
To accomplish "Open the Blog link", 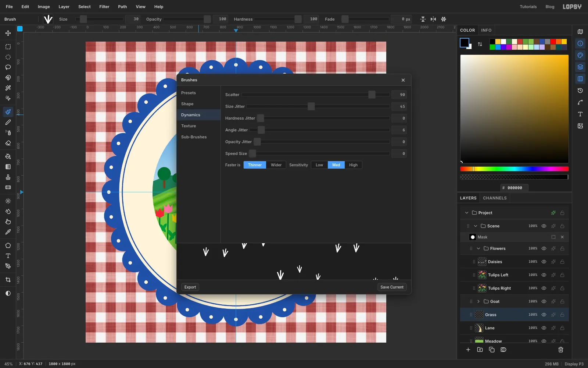I will click(550, 7).
